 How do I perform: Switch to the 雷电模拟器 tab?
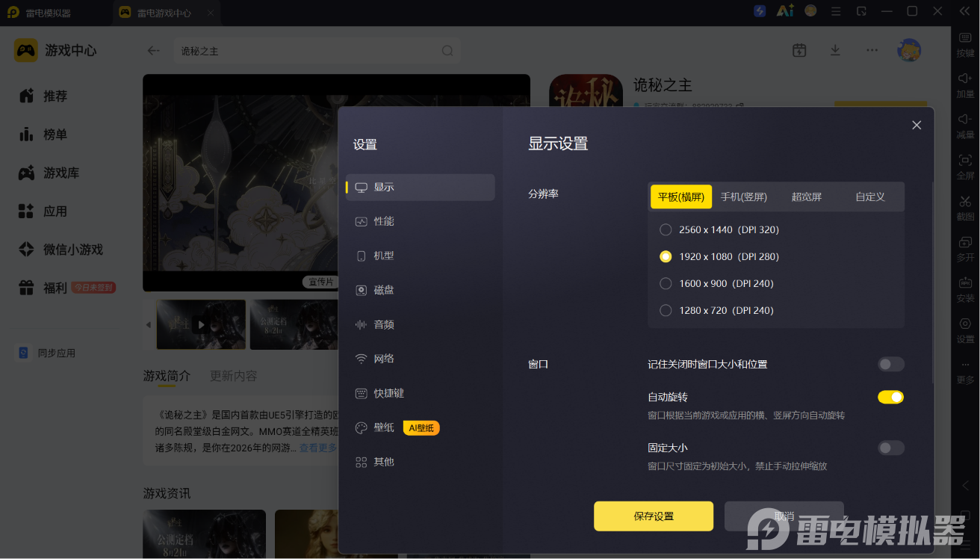[x=39, y=13]
